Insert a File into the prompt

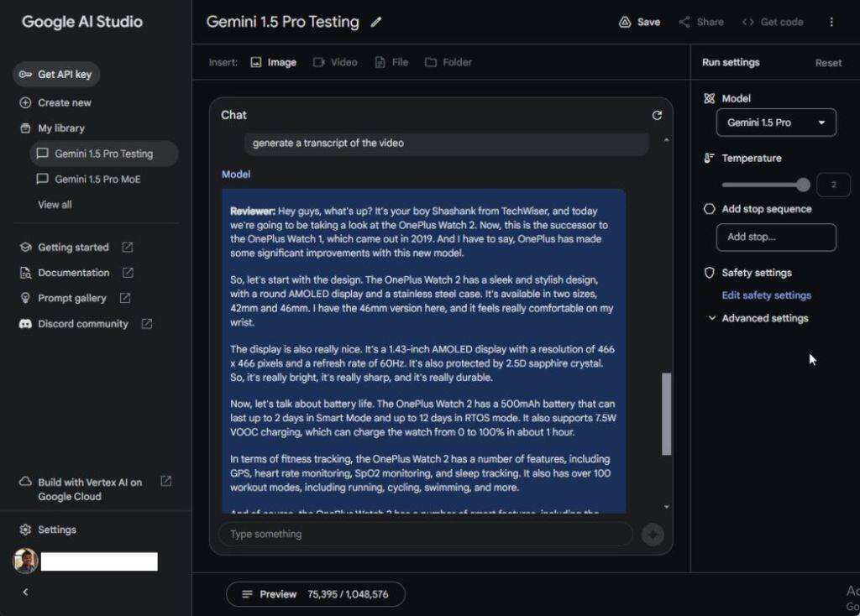(392, 62)
